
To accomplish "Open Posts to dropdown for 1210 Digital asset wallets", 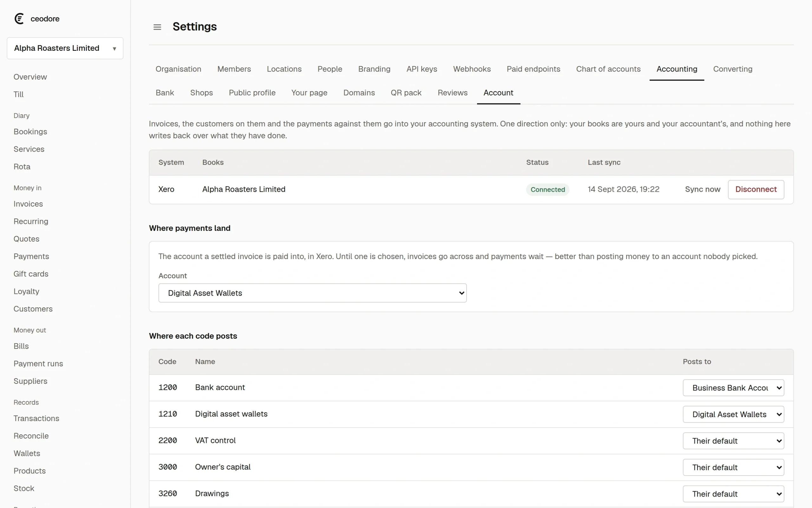I will point(733,414).
